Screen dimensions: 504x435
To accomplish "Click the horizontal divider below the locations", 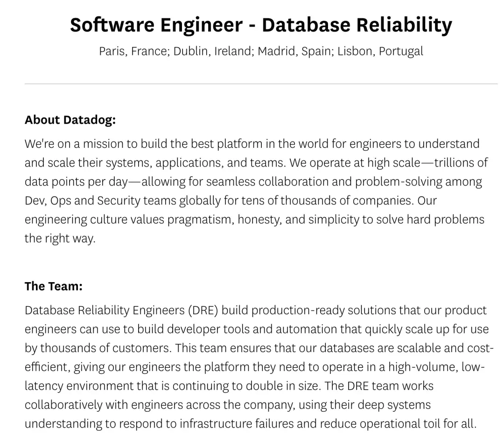I will click(x=261, y=84).
